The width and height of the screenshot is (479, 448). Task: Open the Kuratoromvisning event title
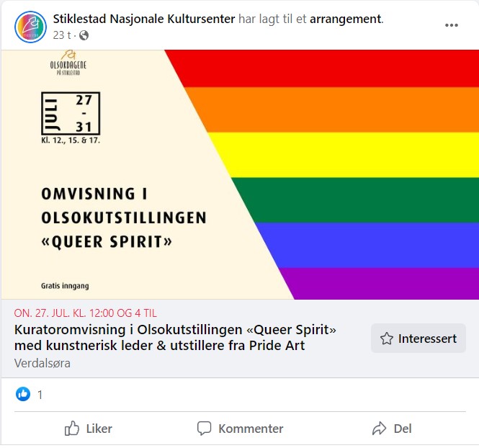pyautogui.click(x=176, y=337)
